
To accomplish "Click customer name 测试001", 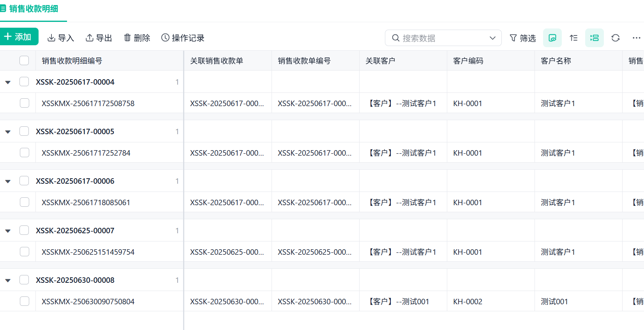I will pyautogui.click(x=554, y=302).
